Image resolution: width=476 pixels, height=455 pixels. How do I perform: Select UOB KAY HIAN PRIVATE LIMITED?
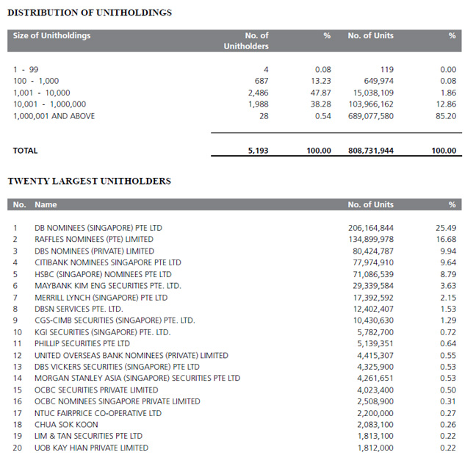point(91,448)
